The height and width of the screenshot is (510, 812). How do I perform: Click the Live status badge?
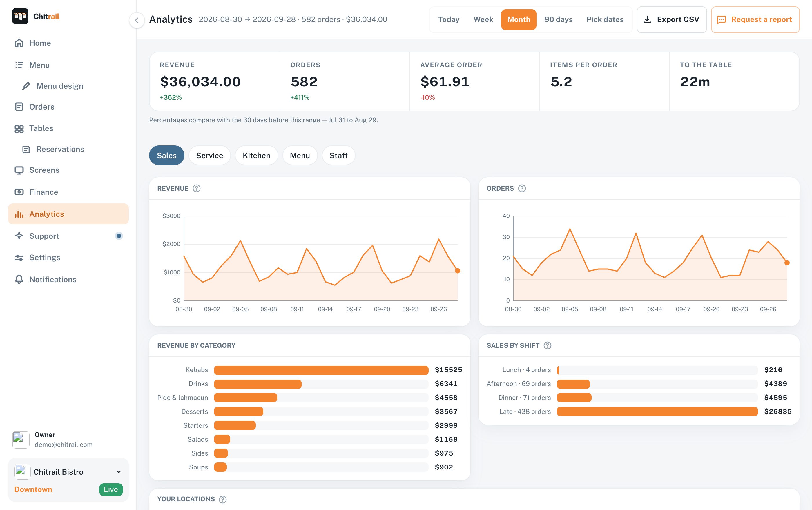click(111, 490)
